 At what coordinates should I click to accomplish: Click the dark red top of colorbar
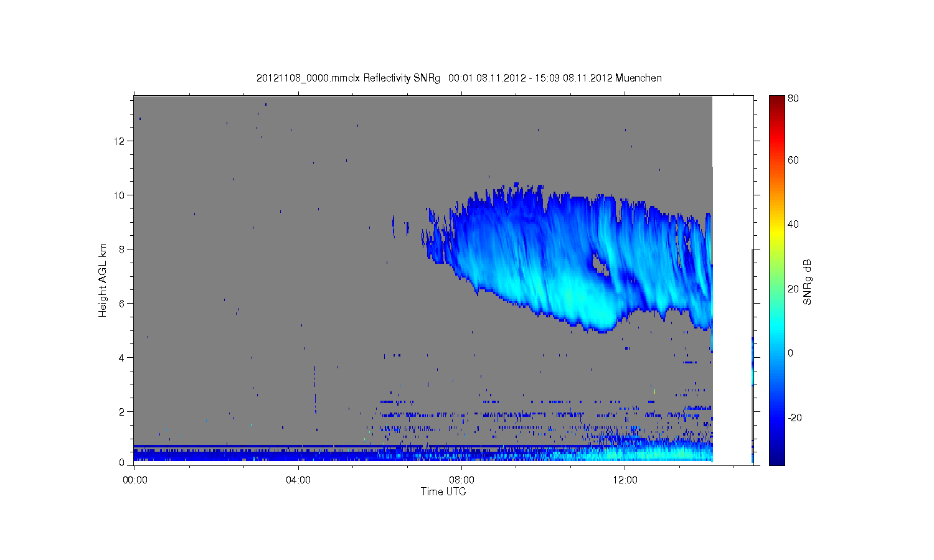click(776, 101)
